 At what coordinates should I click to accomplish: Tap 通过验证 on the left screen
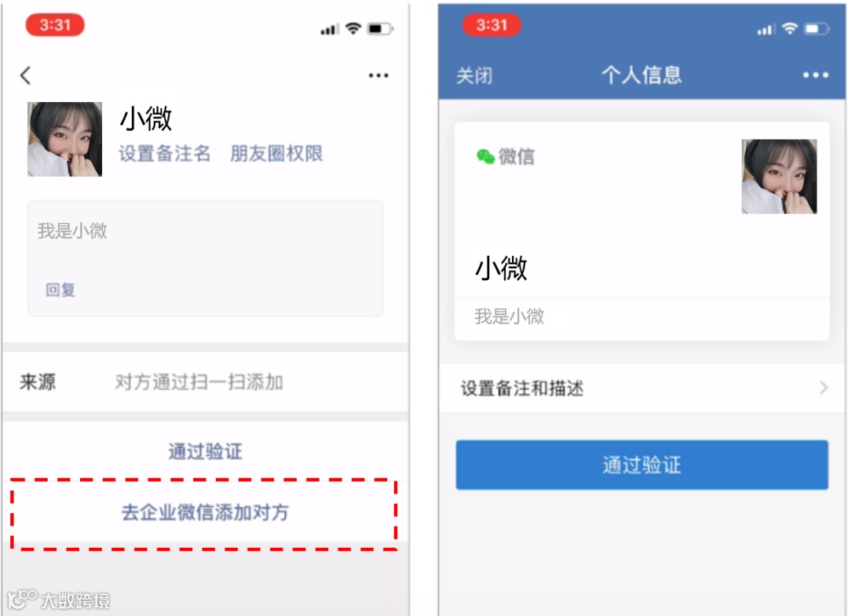(205, 451)
